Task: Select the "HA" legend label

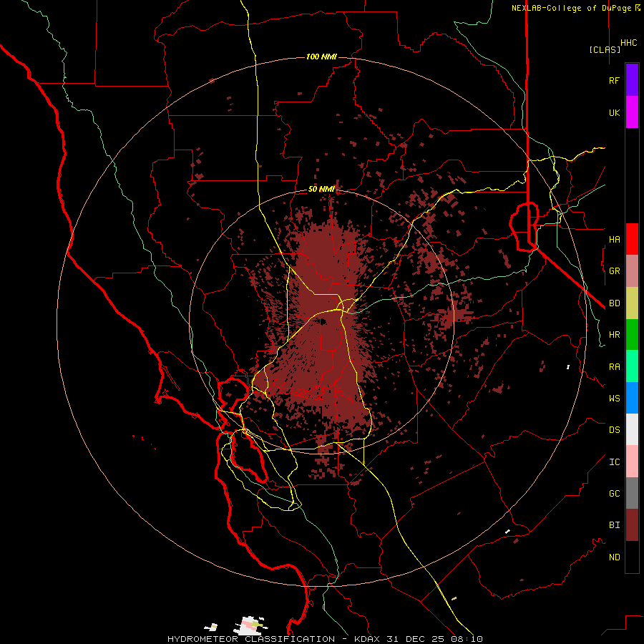Action: [614, 239]
